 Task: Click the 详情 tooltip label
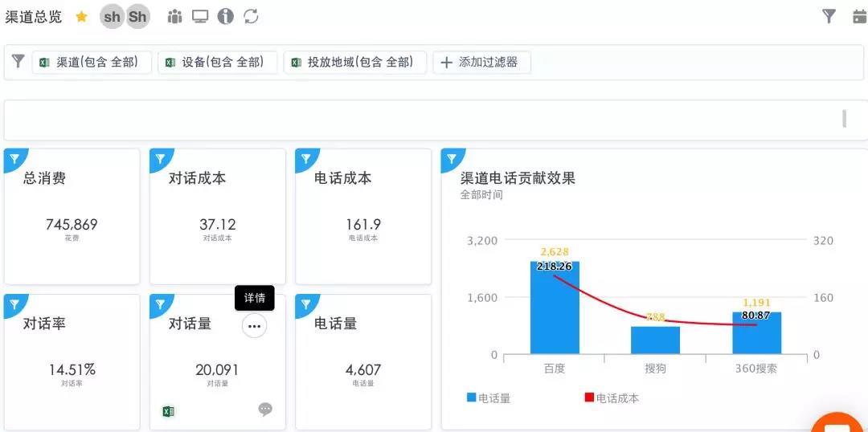click(x=255, y=298)
